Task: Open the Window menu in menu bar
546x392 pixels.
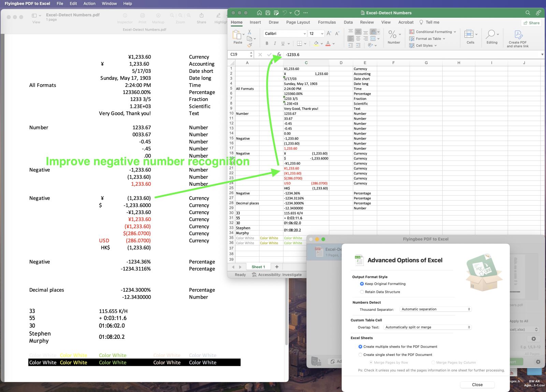Action: point(109,3)
